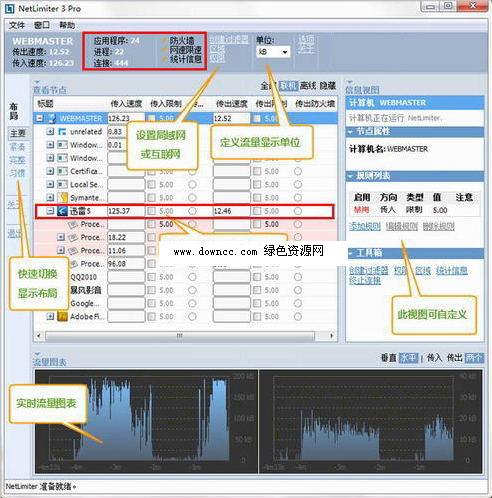This screenshot has width=492, height=498.
Task: Click the 编辑规则 link
Action: click(x=402, y=227)
